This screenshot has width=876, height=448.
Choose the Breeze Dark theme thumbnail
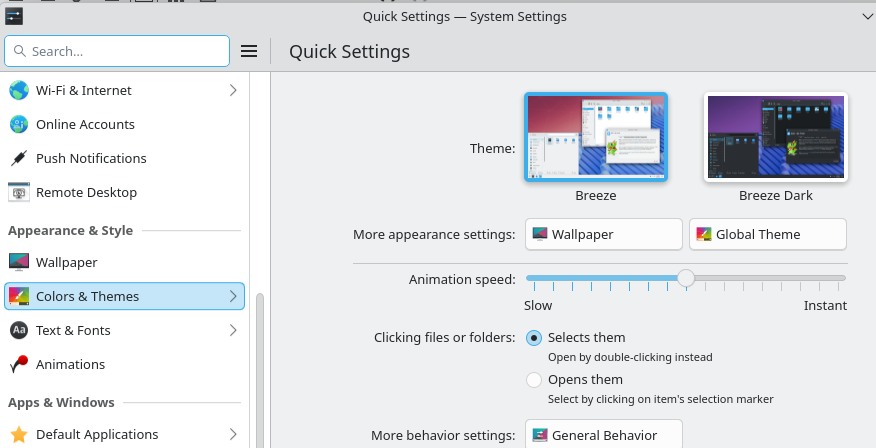(x=776, y=137)
